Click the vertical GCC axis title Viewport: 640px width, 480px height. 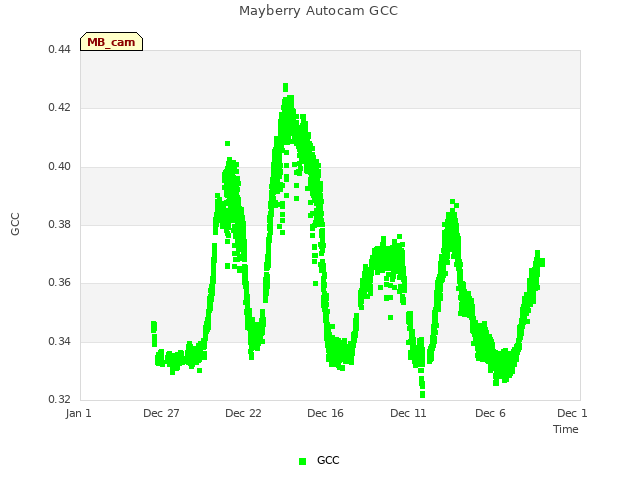15,224
